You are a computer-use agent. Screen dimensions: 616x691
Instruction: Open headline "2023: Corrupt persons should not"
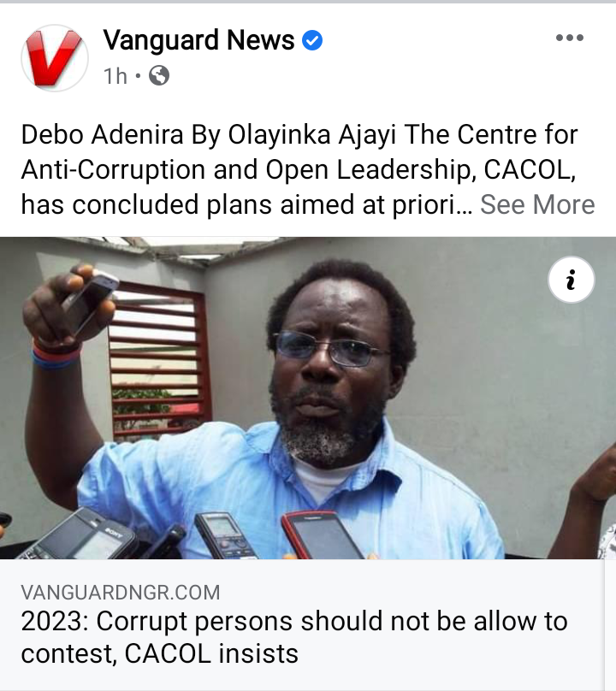pos(294,622)
